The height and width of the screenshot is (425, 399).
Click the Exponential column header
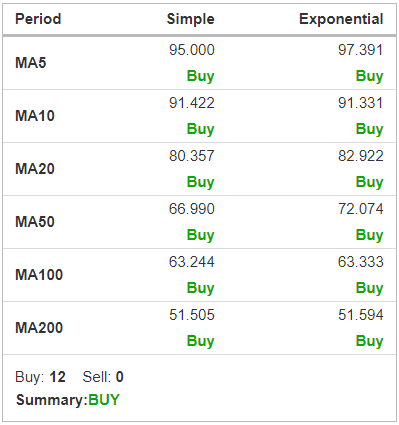pos(341,19)
